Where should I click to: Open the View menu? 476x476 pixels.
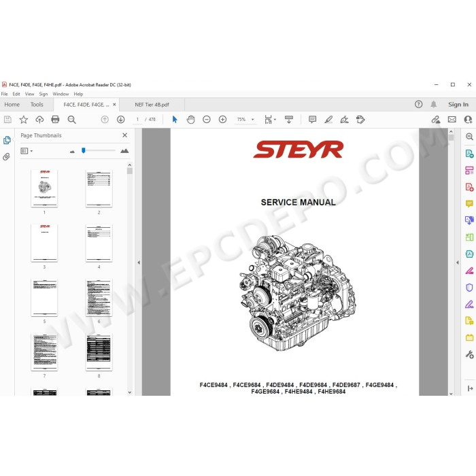coord(29,94)
